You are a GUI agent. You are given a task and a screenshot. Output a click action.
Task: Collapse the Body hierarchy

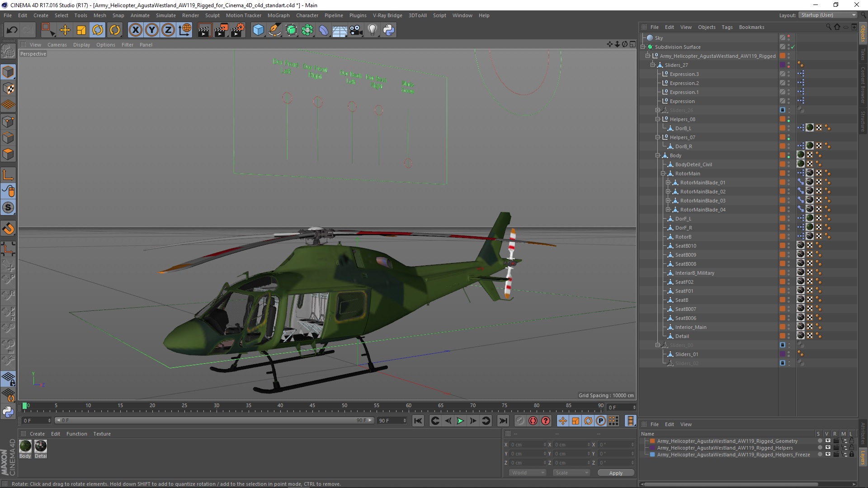[658, 155]
